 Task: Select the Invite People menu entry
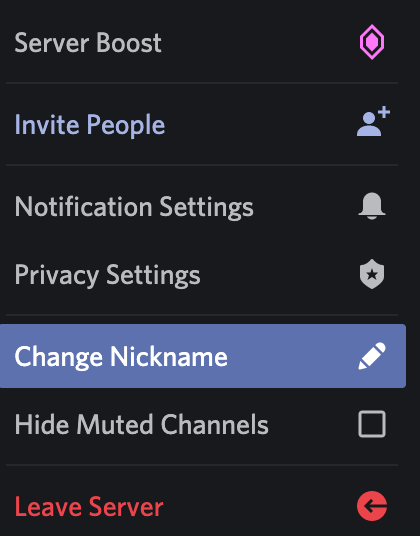coord(203,124)
